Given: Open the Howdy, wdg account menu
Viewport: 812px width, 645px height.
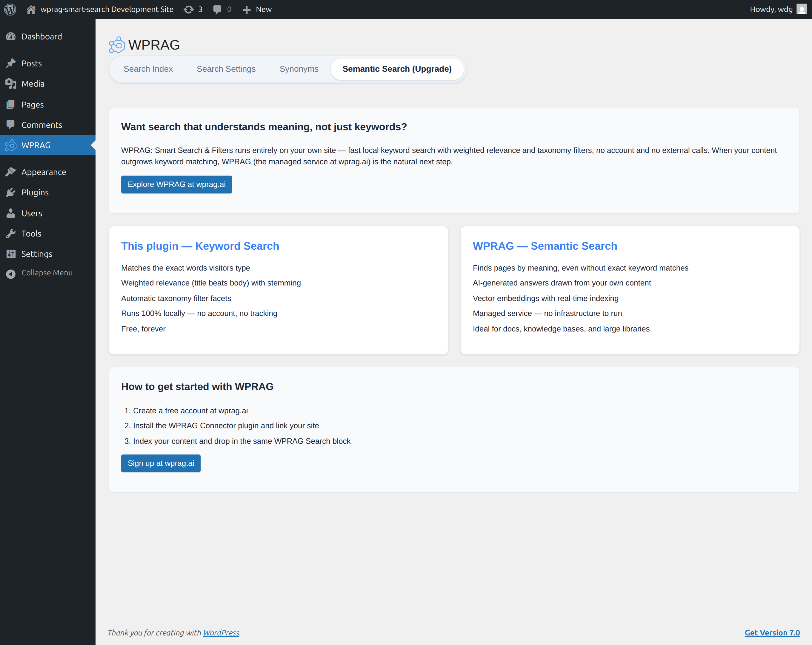Looking at the screenshot, I should click(778, 10).
